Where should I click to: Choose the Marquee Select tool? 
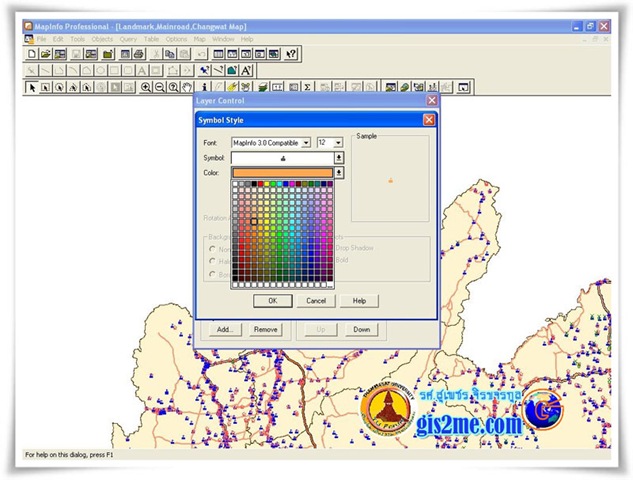click(46, 87)
